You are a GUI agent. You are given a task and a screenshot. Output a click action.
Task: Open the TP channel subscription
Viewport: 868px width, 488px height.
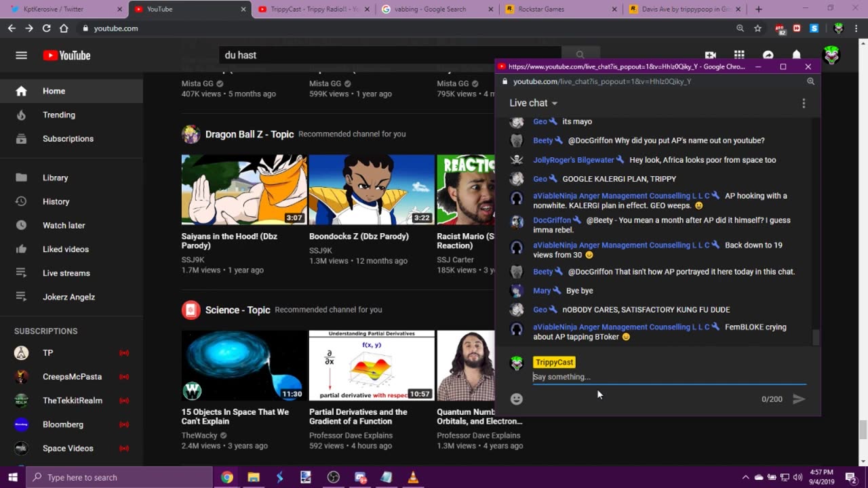tap(71, 352)
